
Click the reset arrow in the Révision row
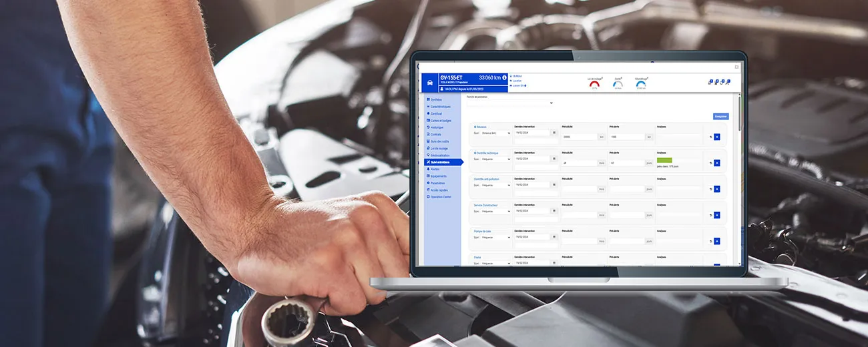coord(710,137)
